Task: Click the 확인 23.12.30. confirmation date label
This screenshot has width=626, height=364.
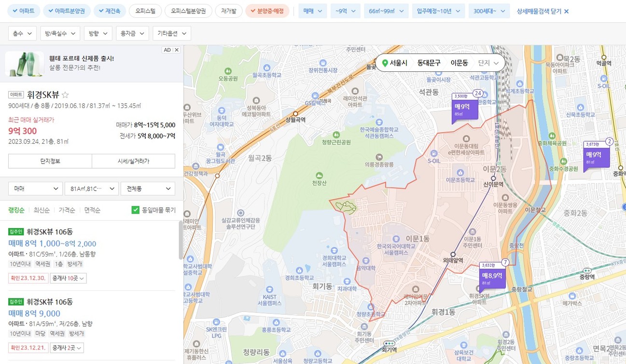Action: pyautogui.click(x=28, y=278)
